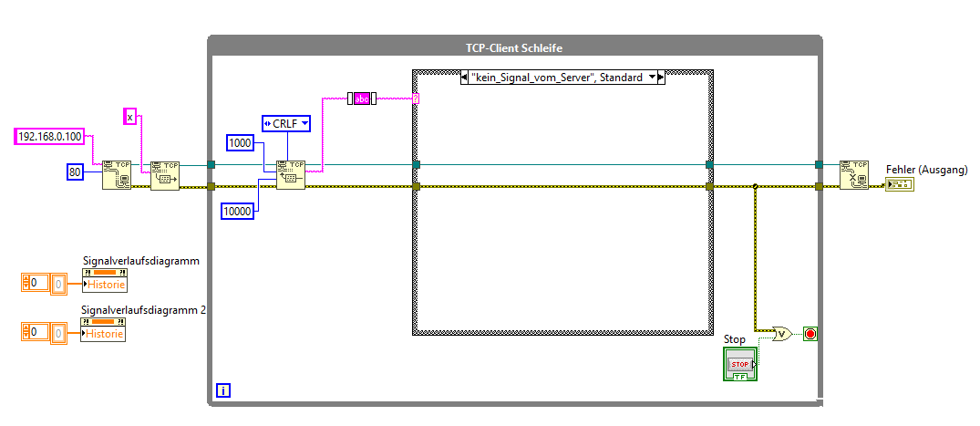980x426 pixels.
Task: Select the TCP Read node inside loop
Action: pyautogui.click(x=291, y=175)
